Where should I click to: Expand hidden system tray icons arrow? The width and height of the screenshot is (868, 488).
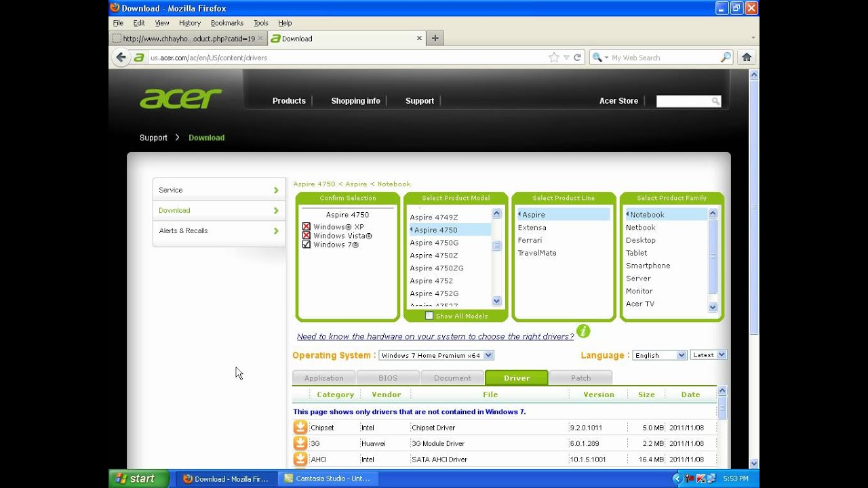pyautogui.click(x=676, y=479)
